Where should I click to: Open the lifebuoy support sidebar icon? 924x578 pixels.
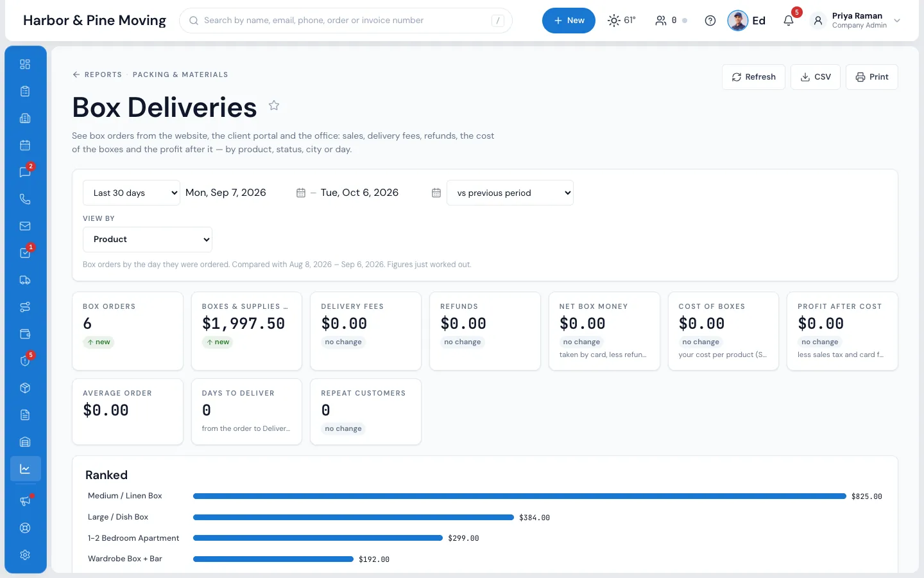pos(25,528)
